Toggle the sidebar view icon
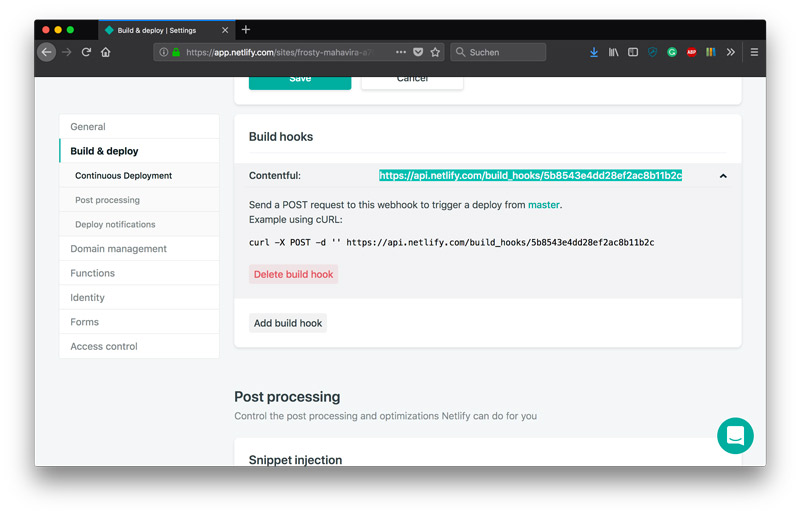This screenshot has height=515, width=800. click(633, 52)
